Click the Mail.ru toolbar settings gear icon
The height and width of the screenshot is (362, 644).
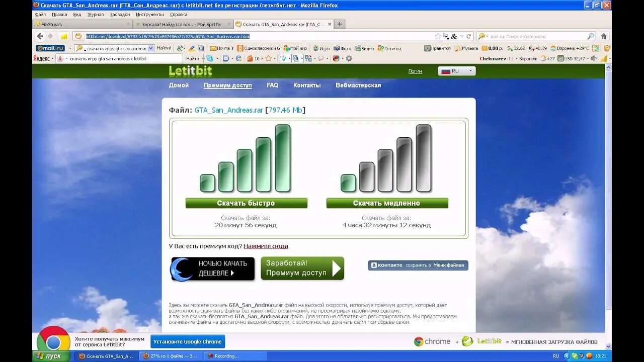[607, 48]
